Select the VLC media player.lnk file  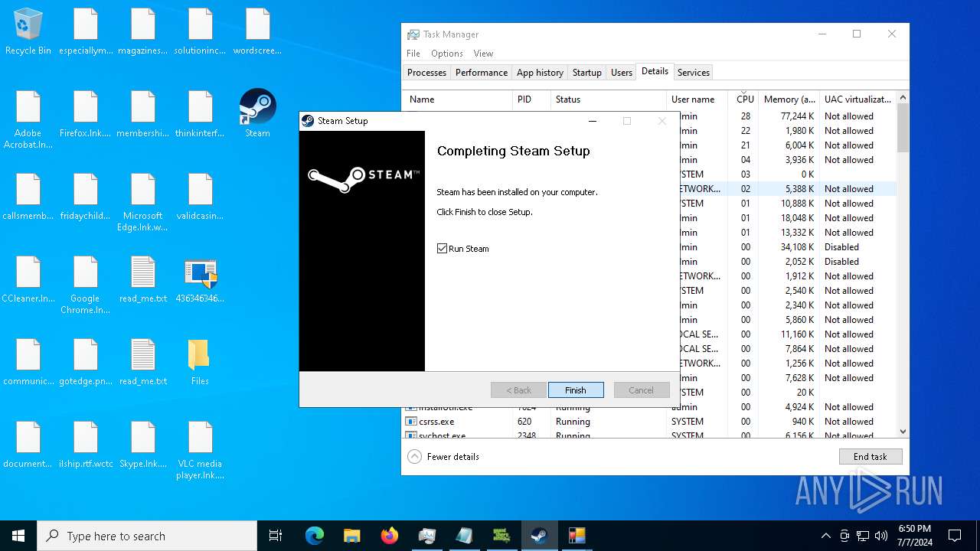pos(200,450)
